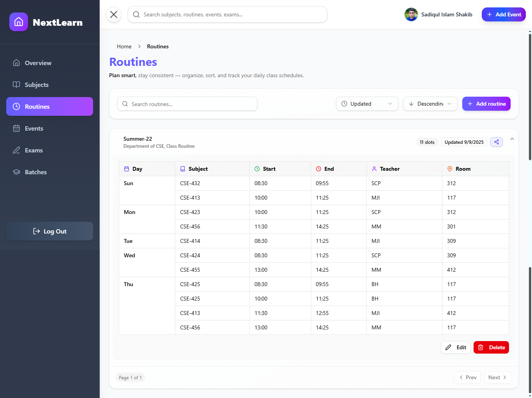532x398 pixels.
Task: Click the Search routines input field
Action: (x=187, y=104)
